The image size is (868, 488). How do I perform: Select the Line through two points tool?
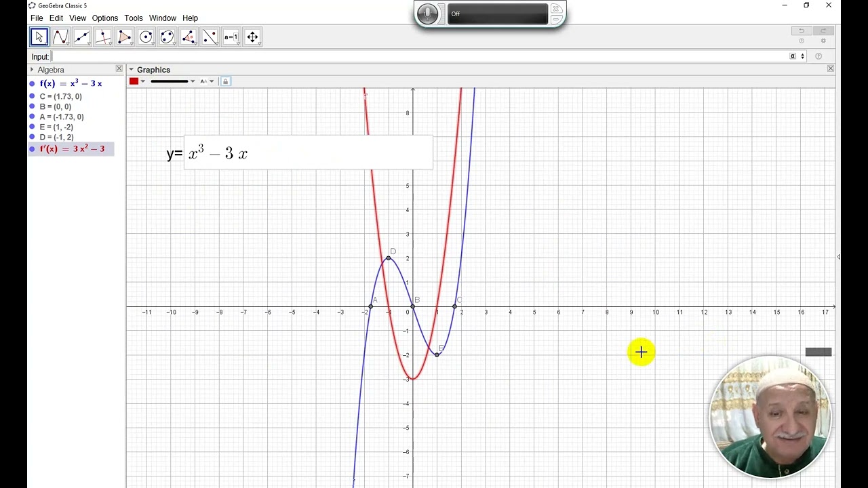click(x=82, y=37)
